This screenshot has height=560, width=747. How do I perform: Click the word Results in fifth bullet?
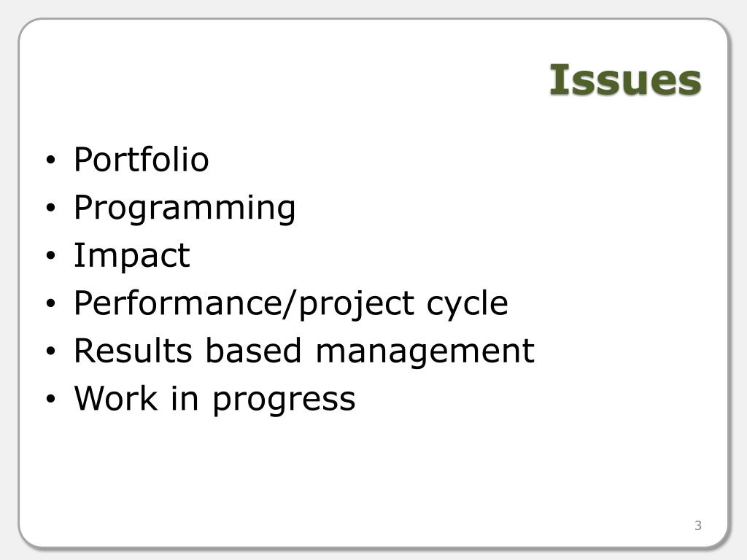[133, 351]
